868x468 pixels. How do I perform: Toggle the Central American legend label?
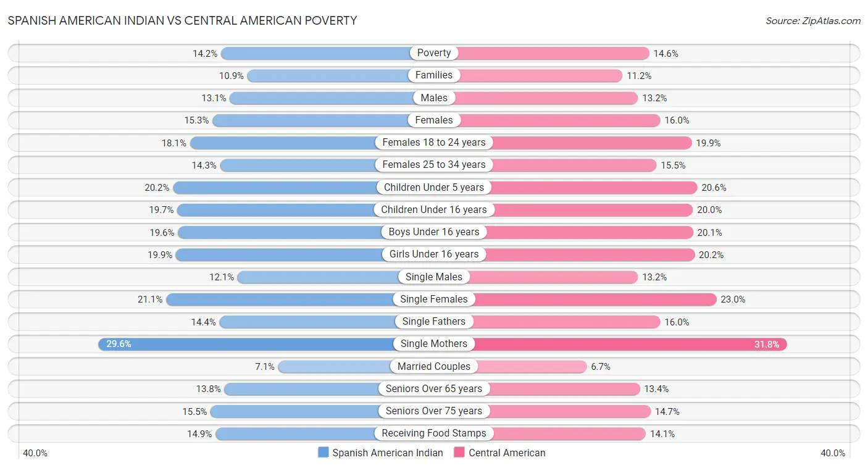tap(507, 453)
